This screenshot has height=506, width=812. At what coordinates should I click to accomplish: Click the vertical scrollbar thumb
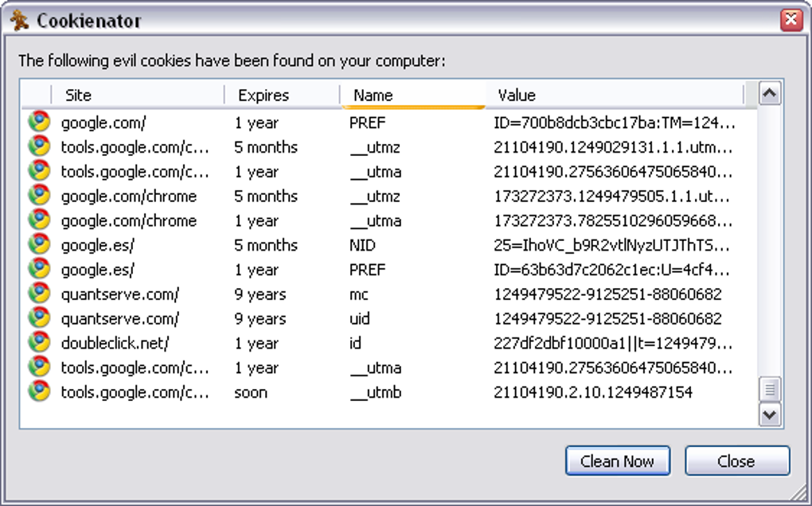click(x=770, y=389)
